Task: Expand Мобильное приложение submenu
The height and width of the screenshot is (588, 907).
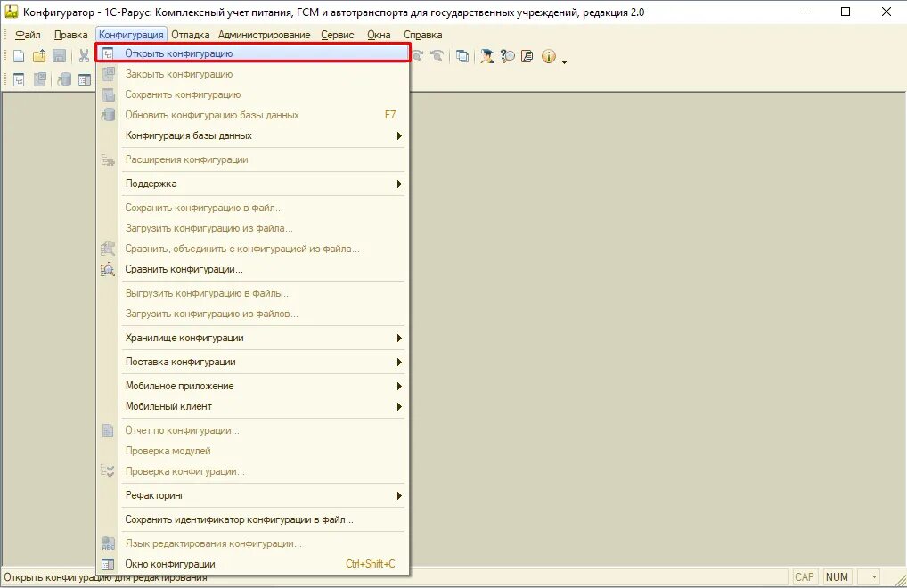Action: tap(253, 387)
